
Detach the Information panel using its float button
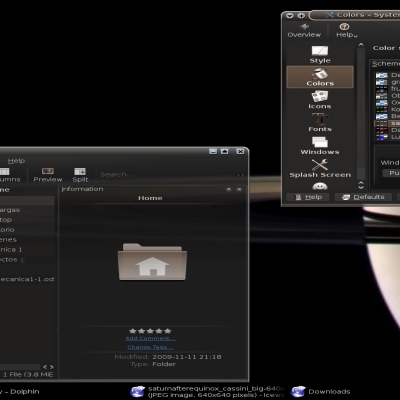[229, 189]
